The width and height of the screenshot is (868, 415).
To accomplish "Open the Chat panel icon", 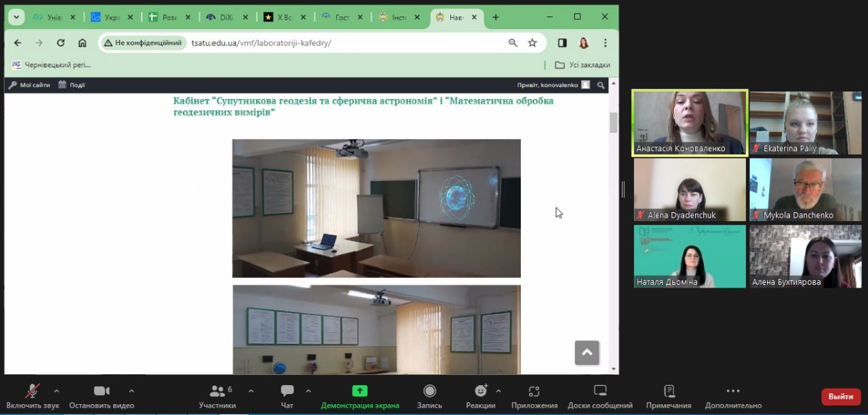I will click(287, 391).
